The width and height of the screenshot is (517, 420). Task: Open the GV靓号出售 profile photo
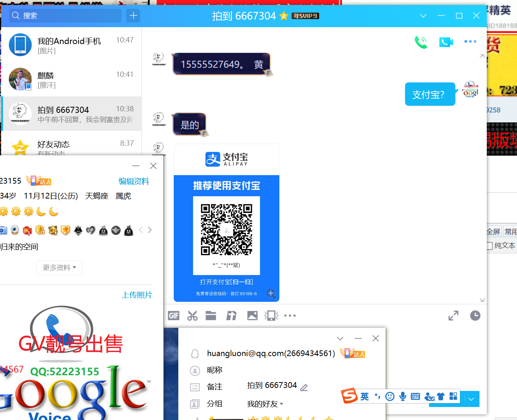[x=76, y=362]
